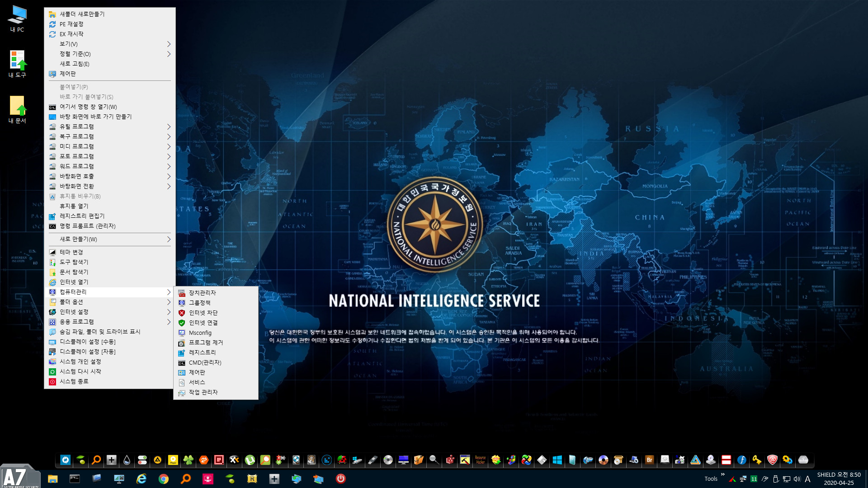
Task: Choose 인터넷 차단 in submenu
Action: pyautogui.click(x=216, y=313)
